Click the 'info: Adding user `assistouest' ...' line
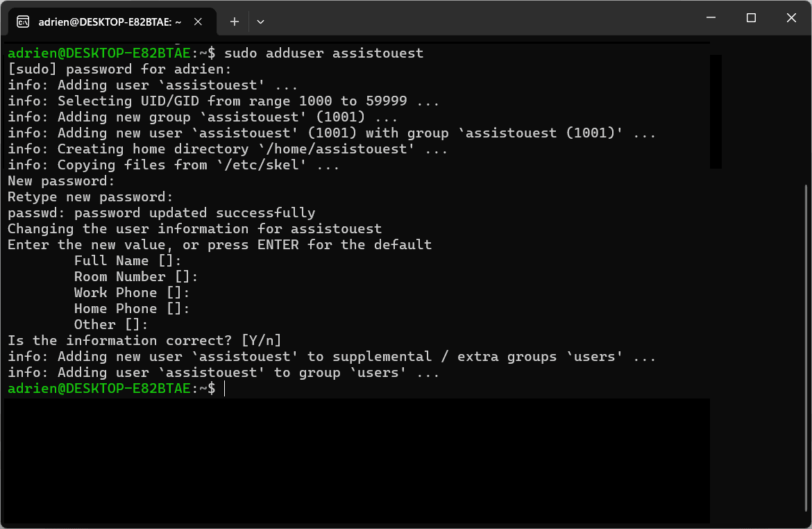The image size is (812, 529). click(x=153, y=85)
